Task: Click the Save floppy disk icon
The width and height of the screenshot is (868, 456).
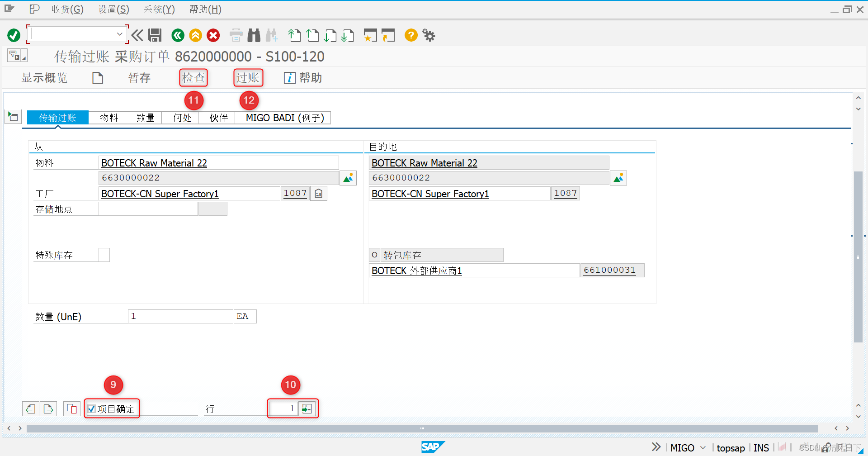Action: (155, 35)
